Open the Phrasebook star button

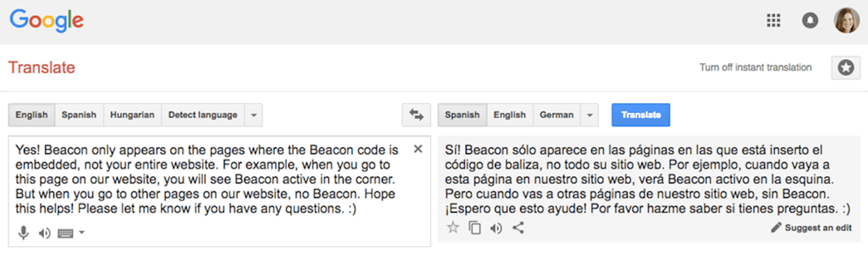846,68
